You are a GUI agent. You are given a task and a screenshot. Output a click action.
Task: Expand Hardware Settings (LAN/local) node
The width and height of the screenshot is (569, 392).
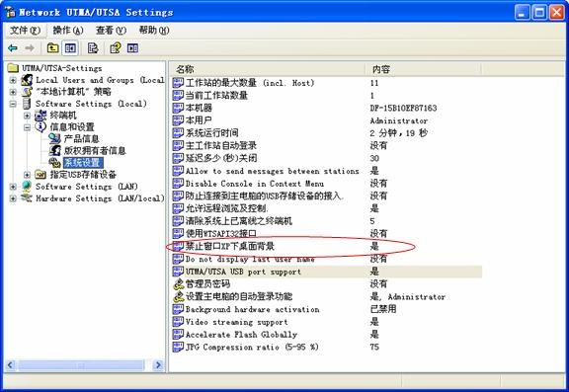pyautogui.click(x=13, y=198)
